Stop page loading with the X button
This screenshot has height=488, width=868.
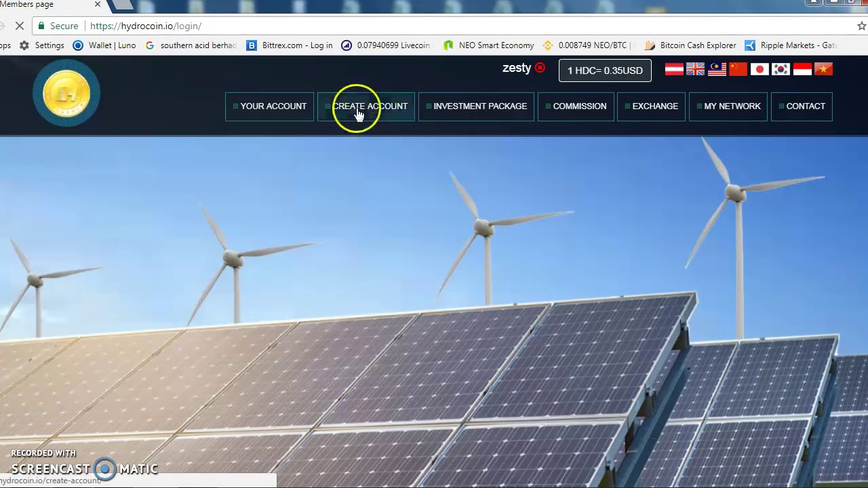click(x=20, y=26)
